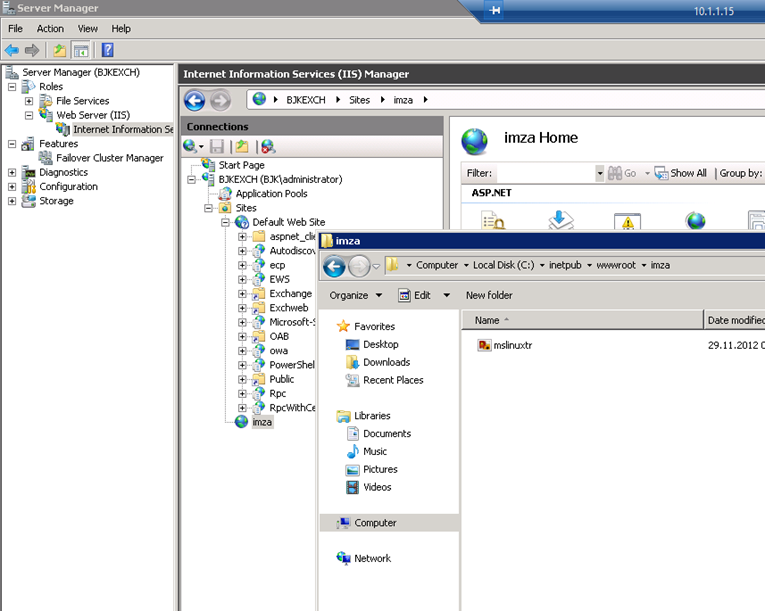Collapse the Default Web Site node
This screenshot has width=765, height=611.
[225, 223]
